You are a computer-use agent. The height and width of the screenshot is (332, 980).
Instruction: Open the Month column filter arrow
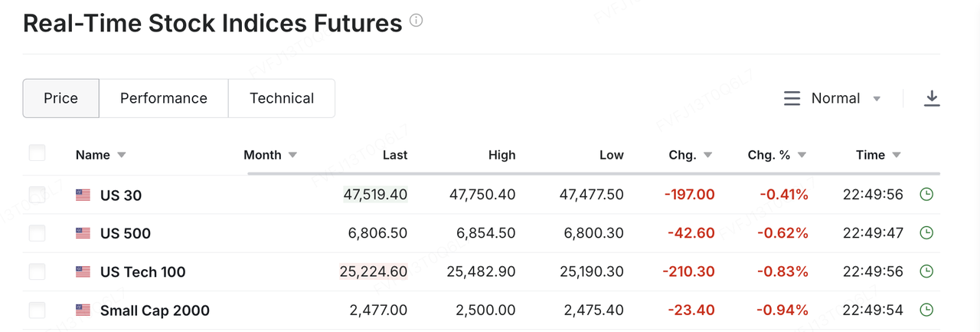tap(292, 155)
